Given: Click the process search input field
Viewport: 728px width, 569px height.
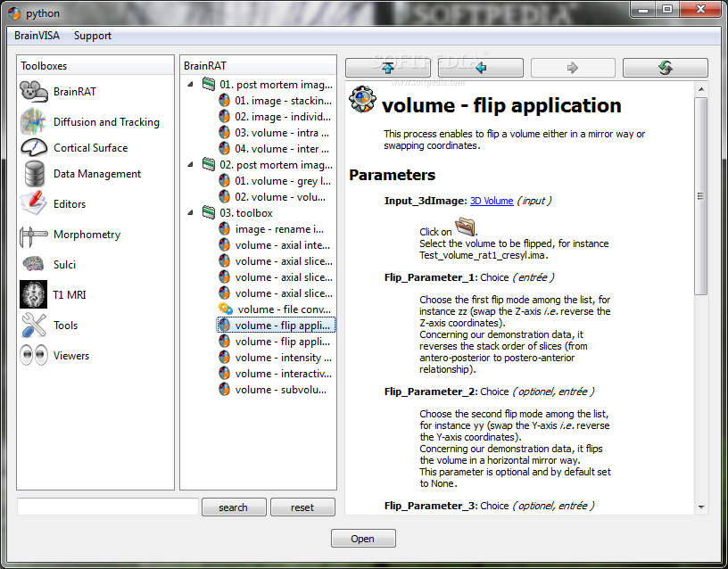Looking at the screenshot, I should (x=108, y=507).
